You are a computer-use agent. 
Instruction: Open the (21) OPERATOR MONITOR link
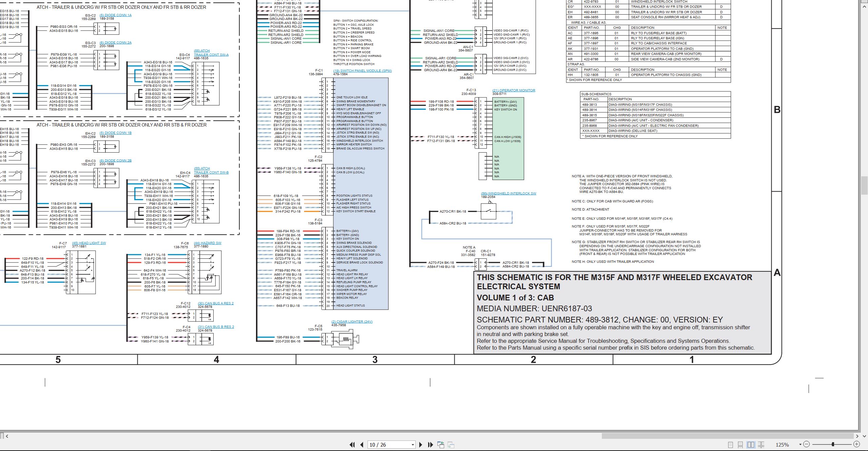click(514, 91)
